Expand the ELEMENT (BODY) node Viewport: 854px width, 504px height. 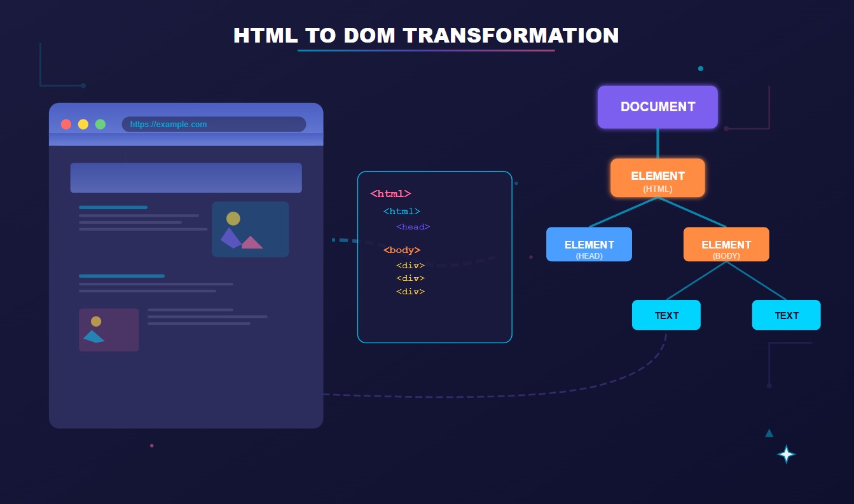click(726, 244)
